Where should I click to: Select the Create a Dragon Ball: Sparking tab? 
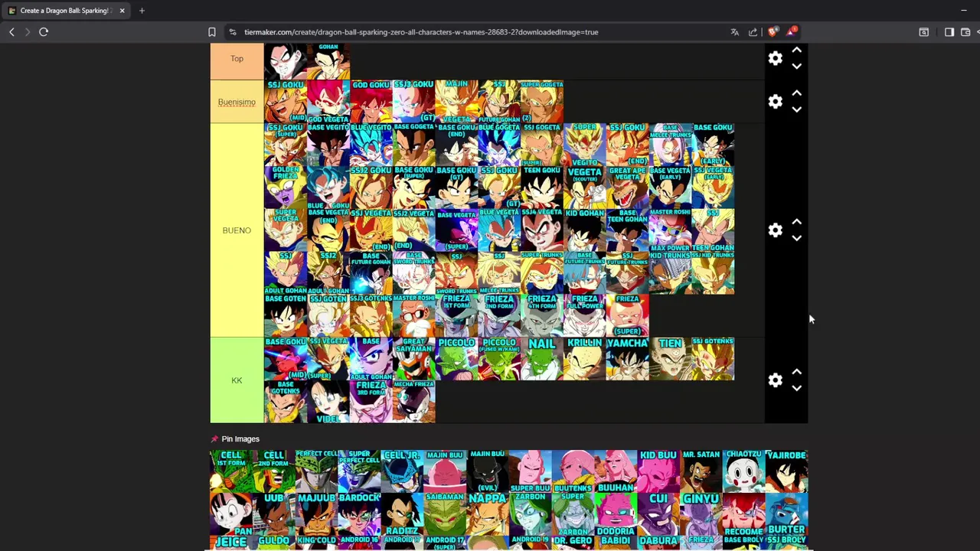point(67,11)
